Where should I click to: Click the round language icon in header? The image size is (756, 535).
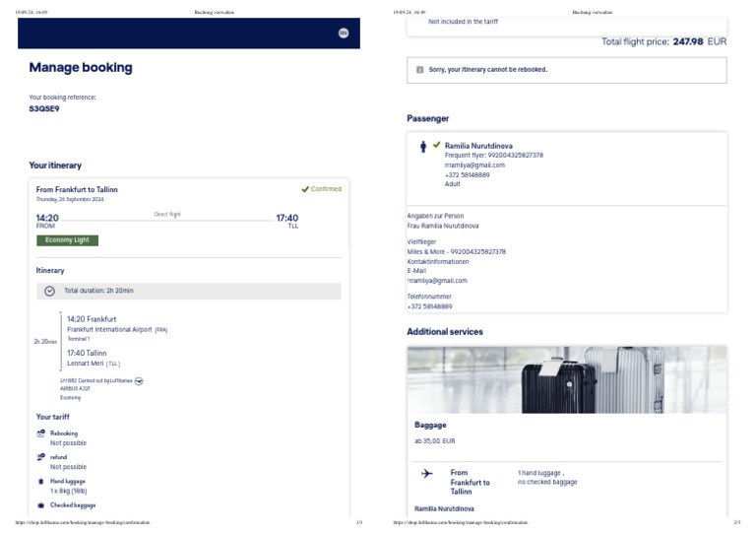click(x=344, y=33)
